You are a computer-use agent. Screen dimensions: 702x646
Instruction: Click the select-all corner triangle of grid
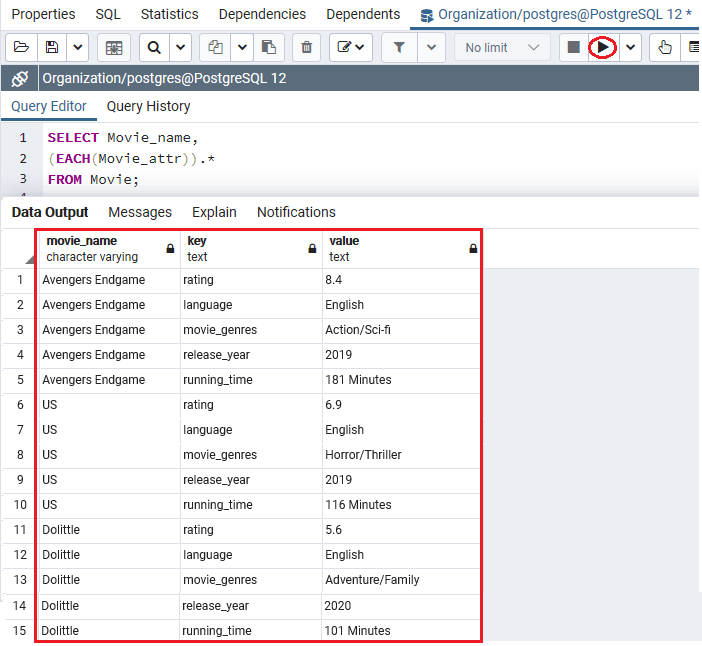(x=30, y=259)
